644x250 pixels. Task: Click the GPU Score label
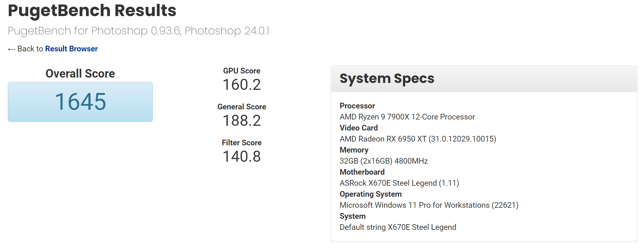tap(242, 71)
